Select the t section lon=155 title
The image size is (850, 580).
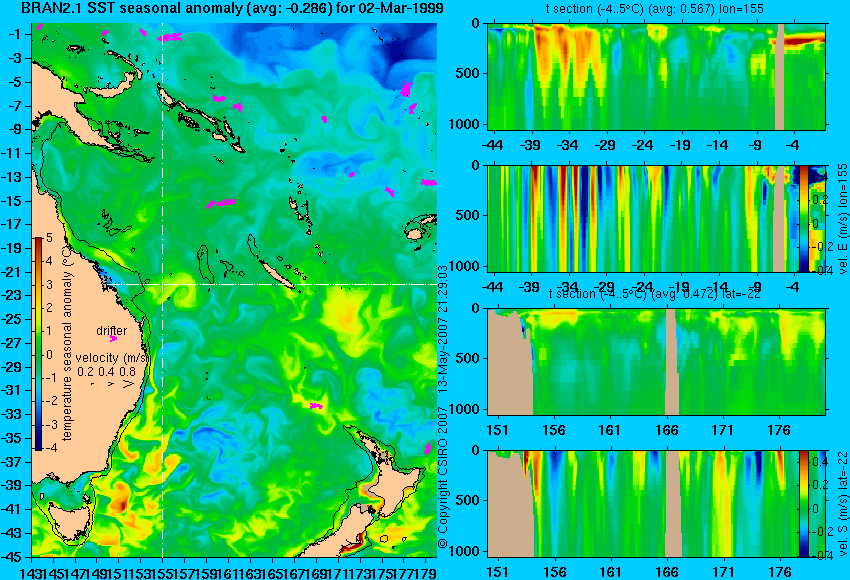655,9
